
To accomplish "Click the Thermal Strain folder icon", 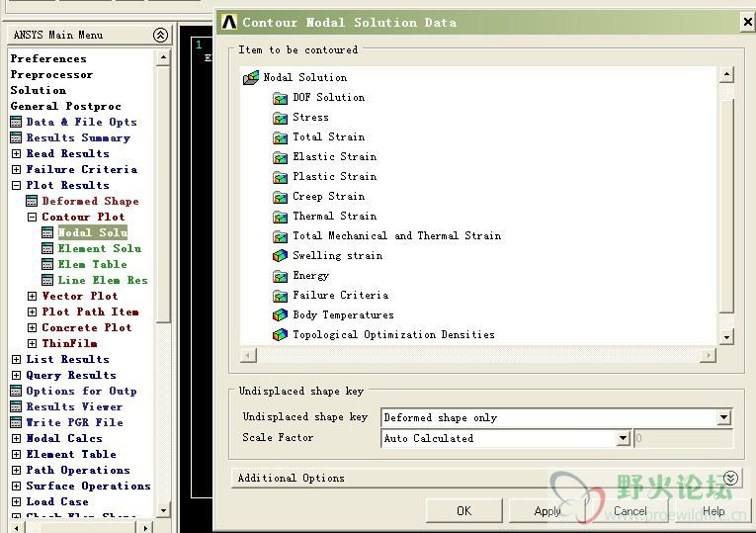I will click(280, 218).
